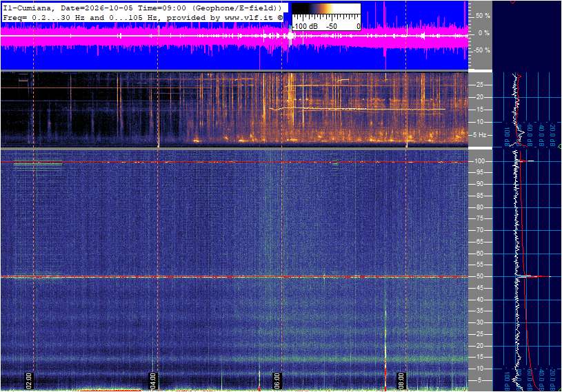This screenshot has height=392, width=562.
Task: Click the '0 %' amplitude axis label
Action: [x=483, y=33]
